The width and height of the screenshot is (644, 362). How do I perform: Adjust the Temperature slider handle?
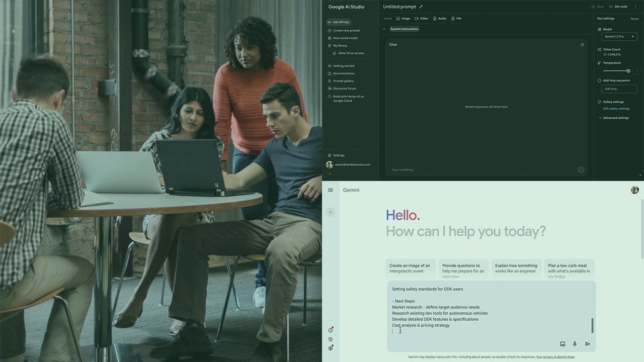click(628, 71)
